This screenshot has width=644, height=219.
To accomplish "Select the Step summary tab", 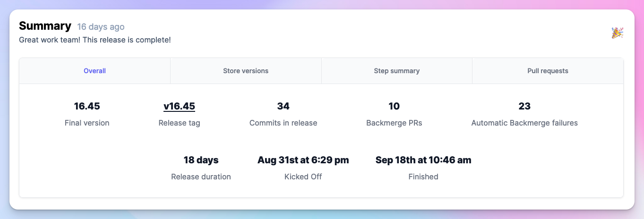I will point(397,71).
